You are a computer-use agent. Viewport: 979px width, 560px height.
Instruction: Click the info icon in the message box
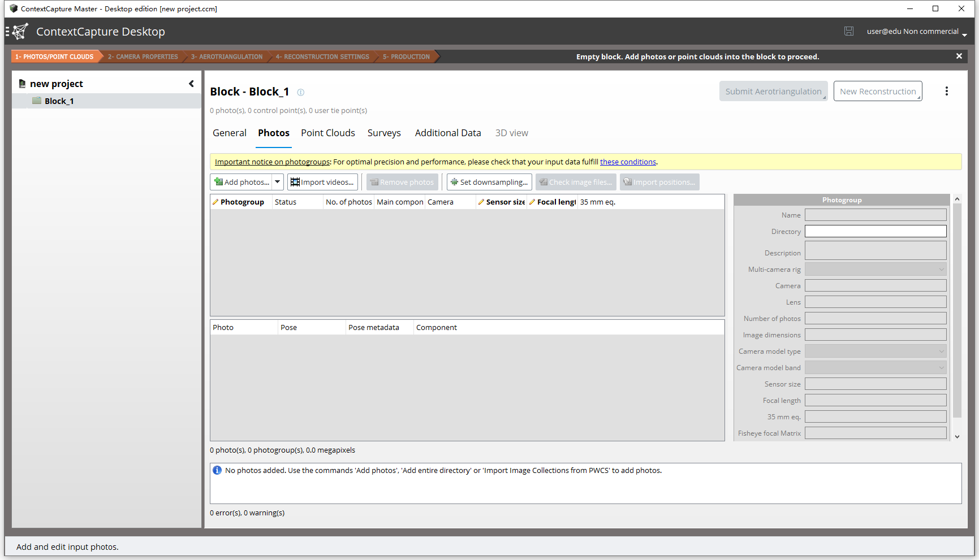(x=217, y=470)
